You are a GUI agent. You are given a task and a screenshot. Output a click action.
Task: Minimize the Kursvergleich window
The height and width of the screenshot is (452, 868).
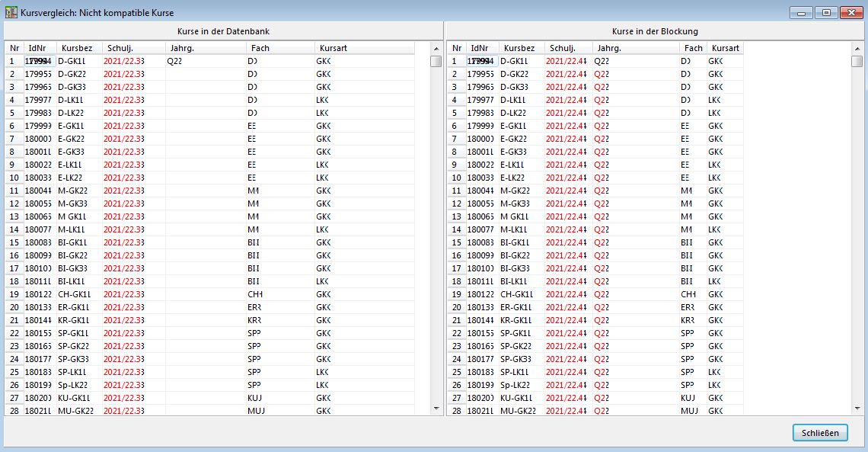click(x=801, y=12)
